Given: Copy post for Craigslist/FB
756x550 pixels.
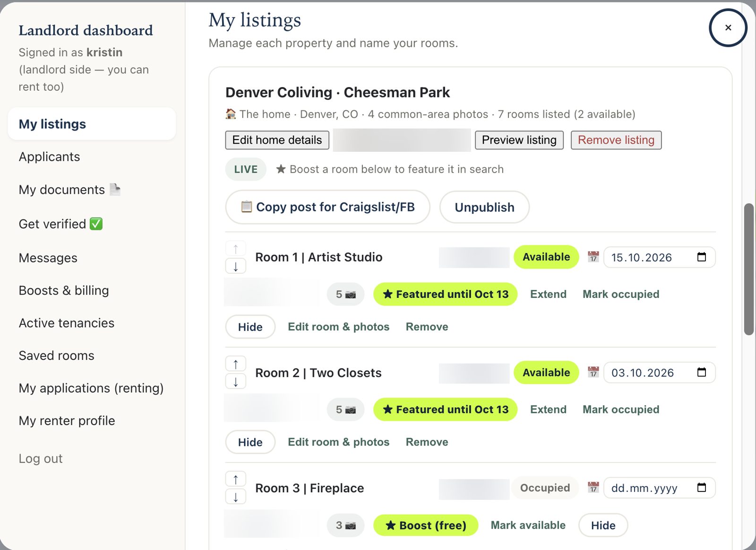Looking at the screenshot, I should coord(327,207).
